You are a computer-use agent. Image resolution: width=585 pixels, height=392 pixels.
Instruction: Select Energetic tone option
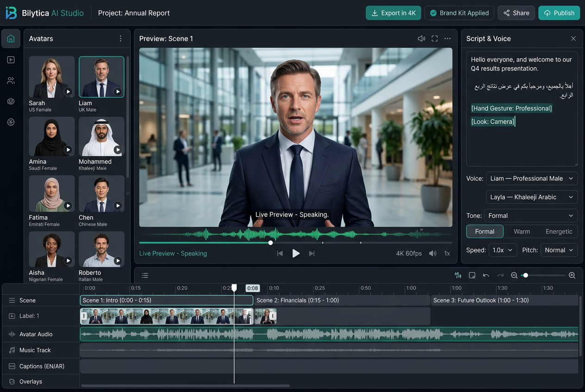point(559,232)
